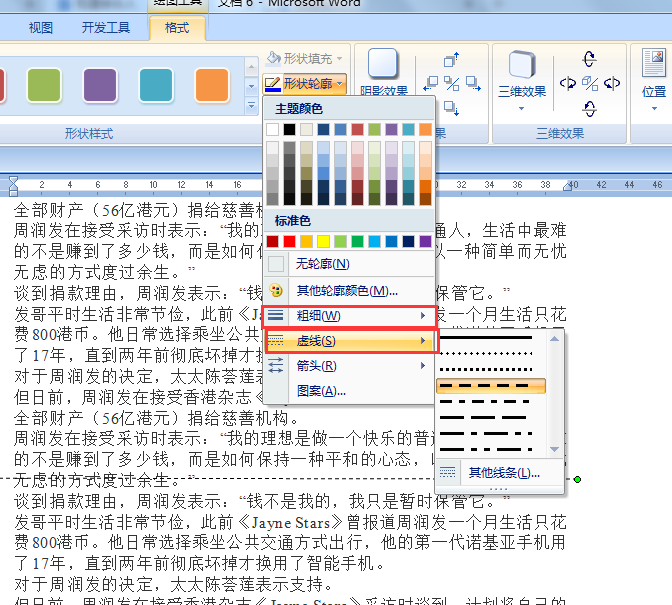Viewport: 672px width, 605px height.
Task: Choose the orange shape style thumbnail
Action: tap(211, 86)
